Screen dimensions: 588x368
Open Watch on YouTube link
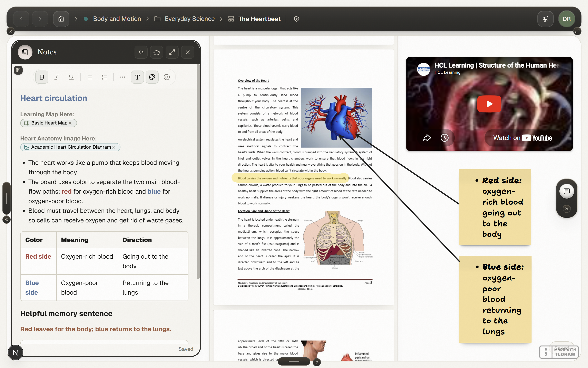coord(522,138)
